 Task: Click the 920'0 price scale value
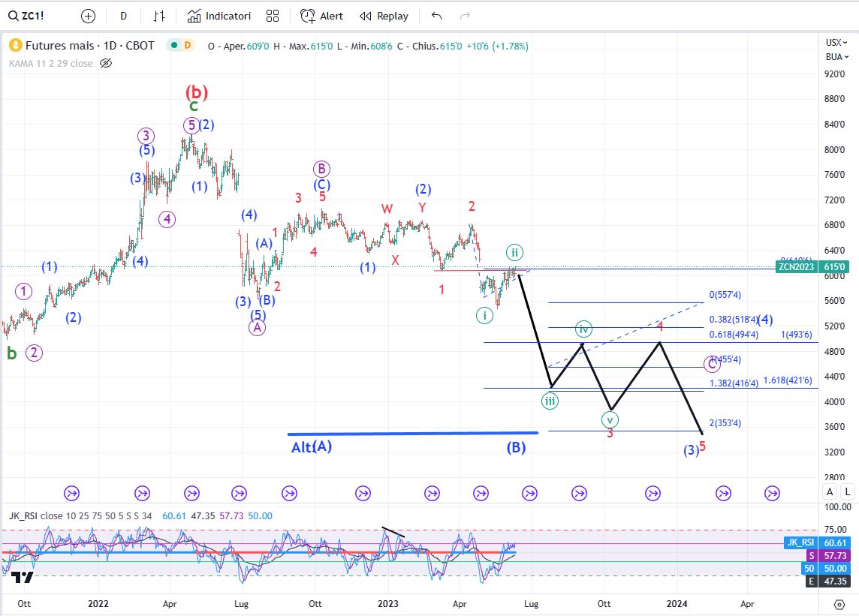(x=834, y=74)
